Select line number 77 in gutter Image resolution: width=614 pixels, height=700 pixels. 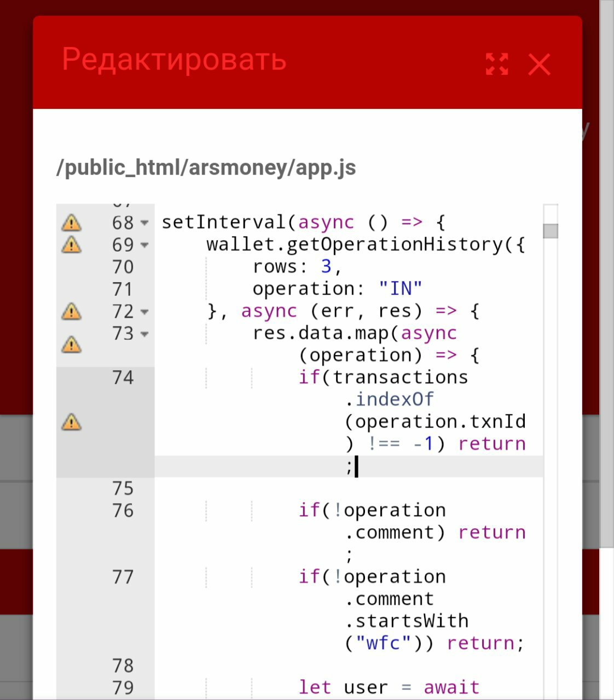point(123,577)
